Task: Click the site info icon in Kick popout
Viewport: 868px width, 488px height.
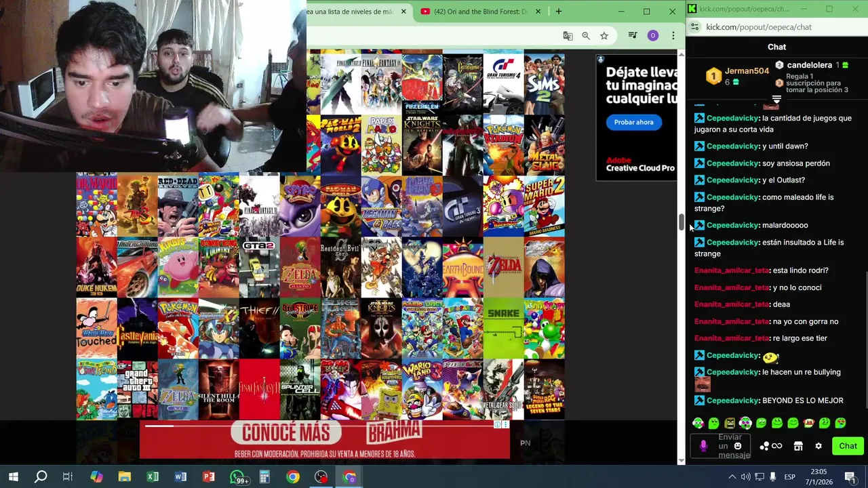Action: pyautogui.click(x=694, y=27)
